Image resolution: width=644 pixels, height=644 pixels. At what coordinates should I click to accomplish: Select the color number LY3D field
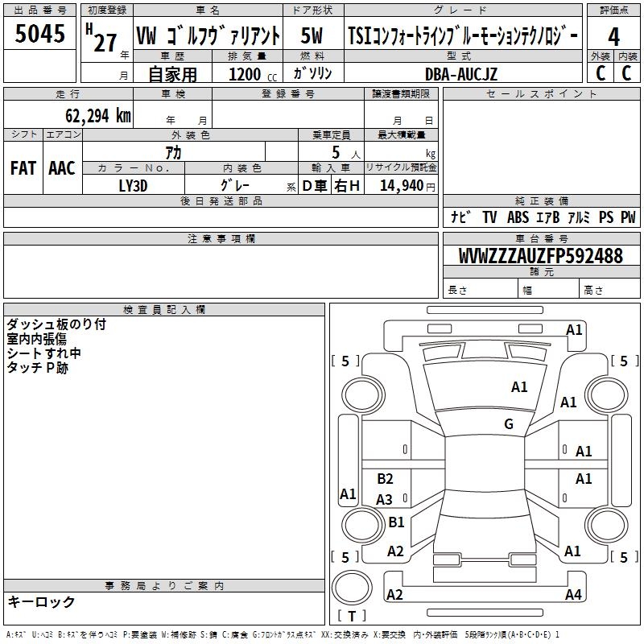coord(133,186)
